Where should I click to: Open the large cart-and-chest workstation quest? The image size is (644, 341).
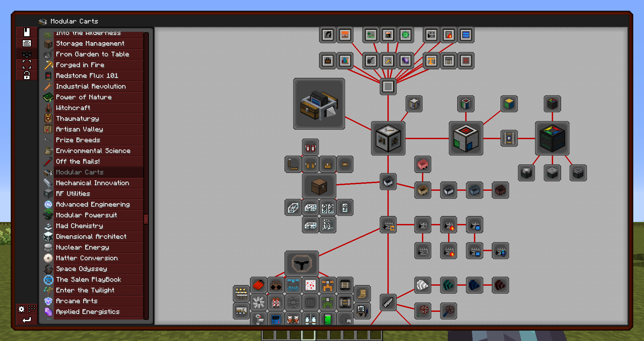[319, 104]
